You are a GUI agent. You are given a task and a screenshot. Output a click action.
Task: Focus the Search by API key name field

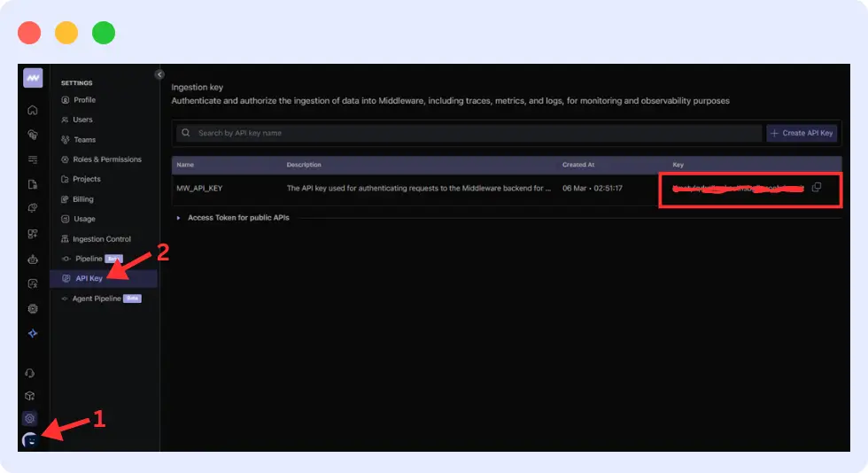[x=469, y=133]
